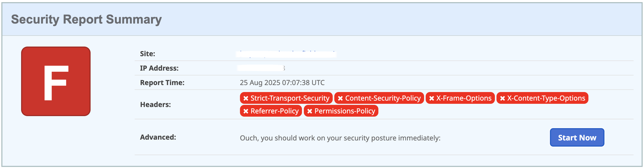Click the X icon on Referrer-Policy

pyautogui.click(x=246, y=111)
